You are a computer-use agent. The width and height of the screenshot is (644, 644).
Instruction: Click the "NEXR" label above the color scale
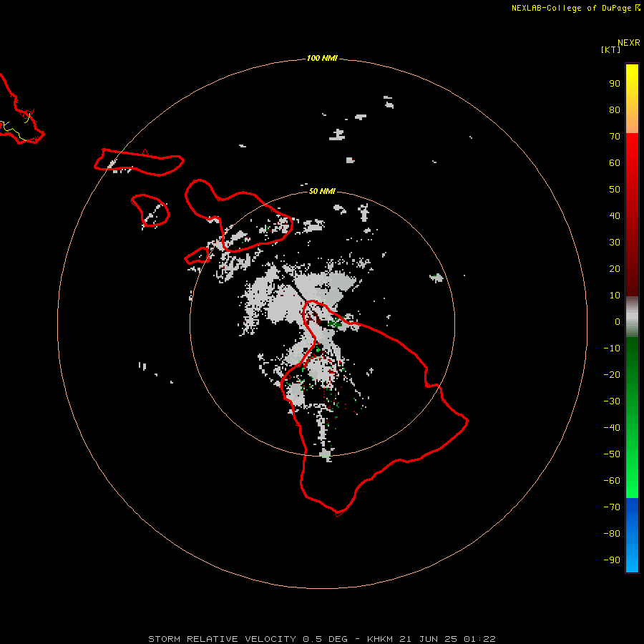[x=629, y=43]
